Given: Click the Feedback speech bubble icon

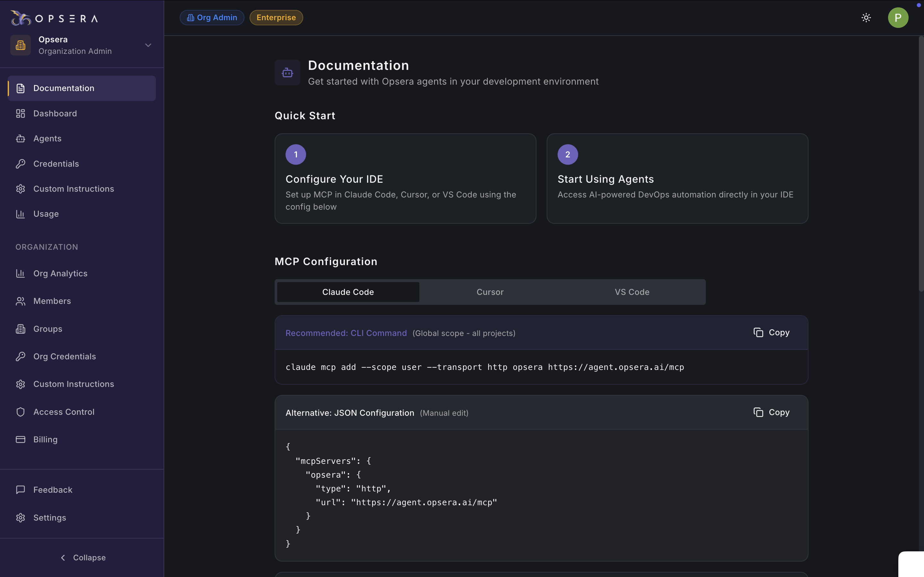Looking at the screenshot, I should coord(21,489).
